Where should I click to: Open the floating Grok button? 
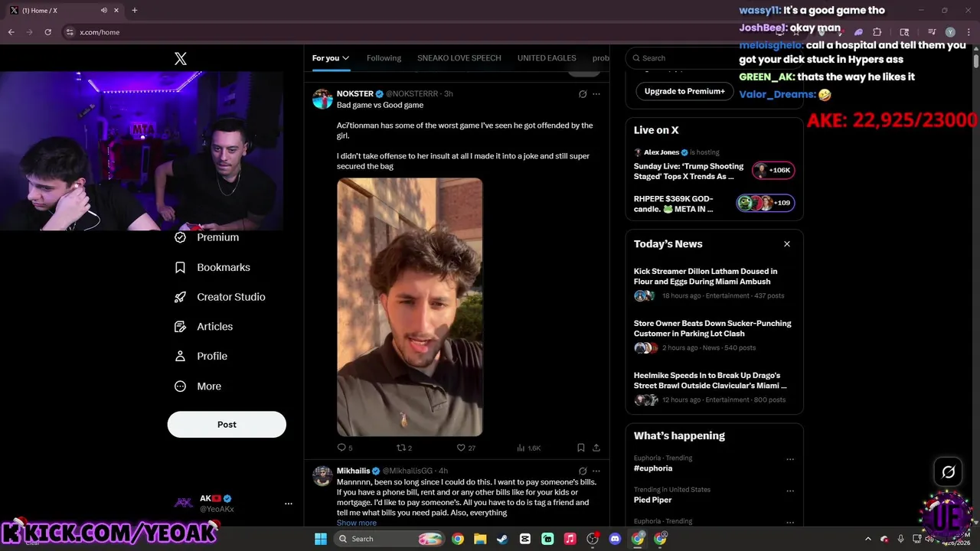pos(948,472)
